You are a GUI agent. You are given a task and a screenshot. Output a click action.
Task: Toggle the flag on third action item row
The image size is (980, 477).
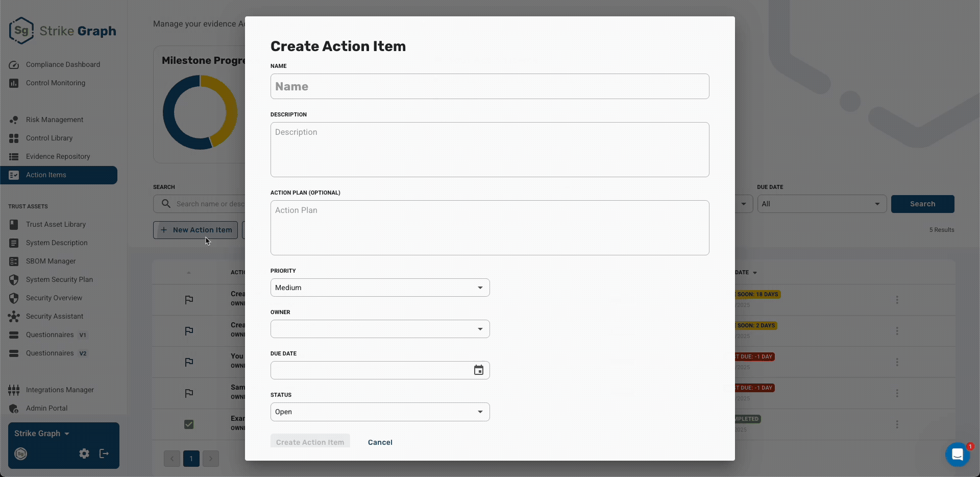189,362
